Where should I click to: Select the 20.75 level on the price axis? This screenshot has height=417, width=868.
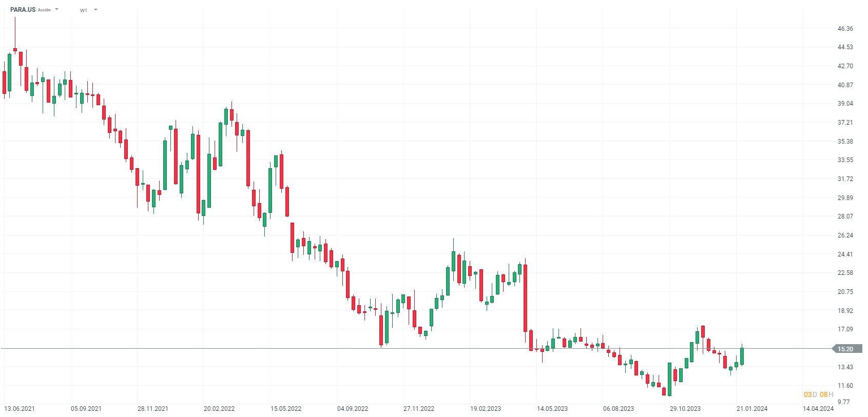pyautogui.click(x=845, y=292)
